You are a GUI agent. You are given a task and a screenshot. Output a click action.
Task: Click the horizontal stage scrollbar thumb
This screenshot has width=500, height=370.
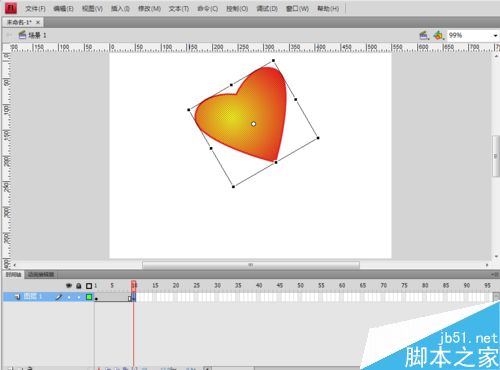251,265
